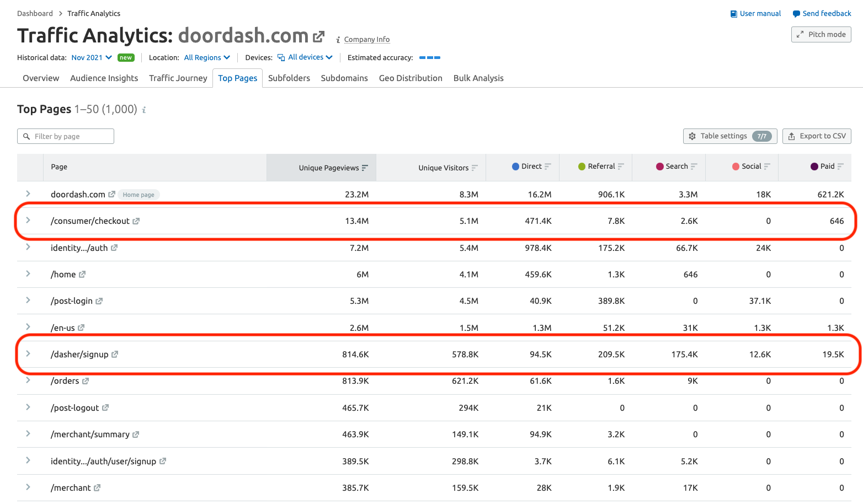Click the 23.2M pageviews cell
Image resolution: width=863 pixels, height=504 pixels.
pyautogui.click(x=357, y=195)
